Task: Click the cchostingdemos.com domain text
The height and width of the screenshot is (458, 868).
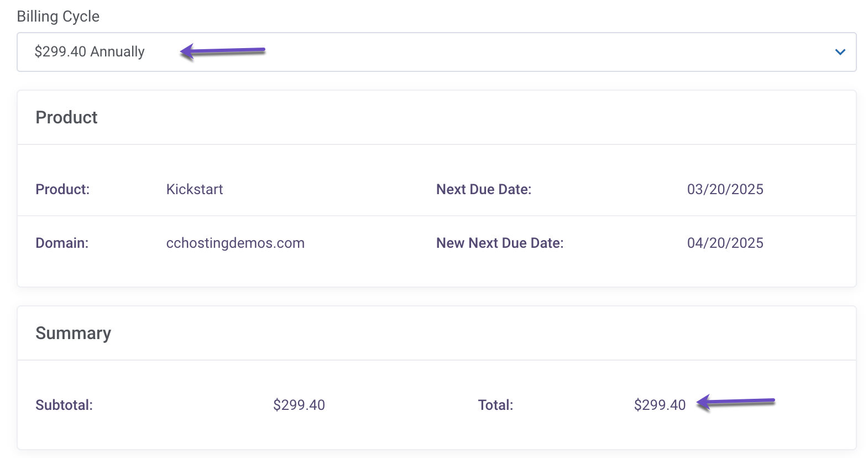Action: tap(235, 243)
